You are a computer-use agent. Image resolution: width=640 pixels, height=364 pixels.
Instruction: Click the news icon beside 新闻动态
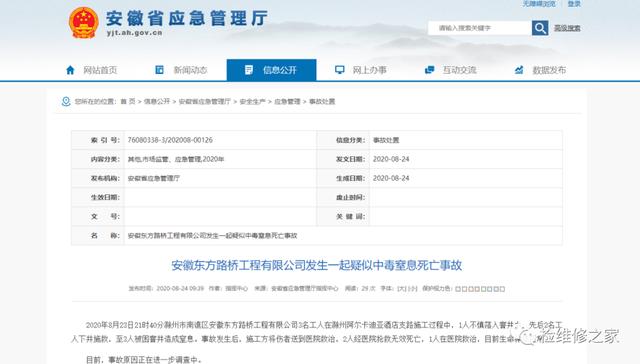[160, 70]
